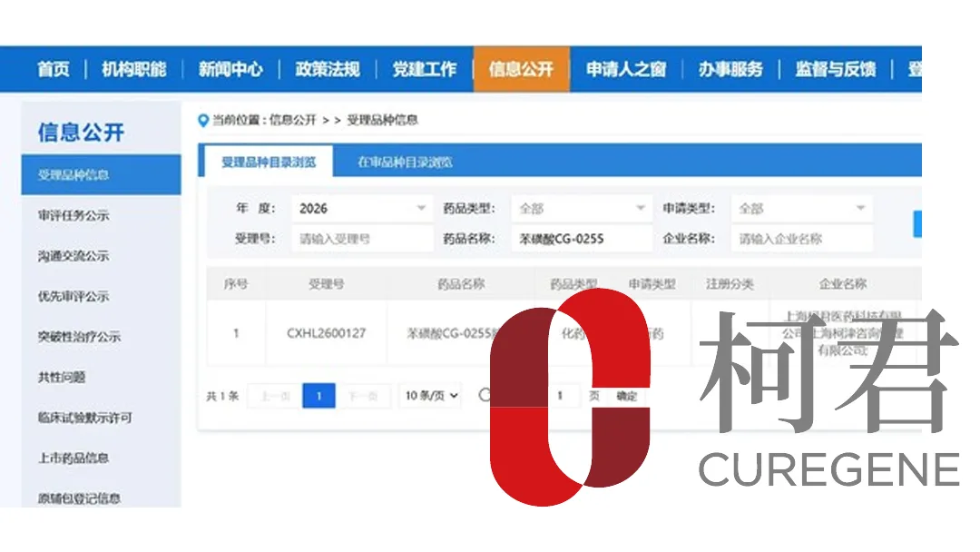Click the 共 1 条 total count text
980x552 pixels.
[x=222, y=396]
